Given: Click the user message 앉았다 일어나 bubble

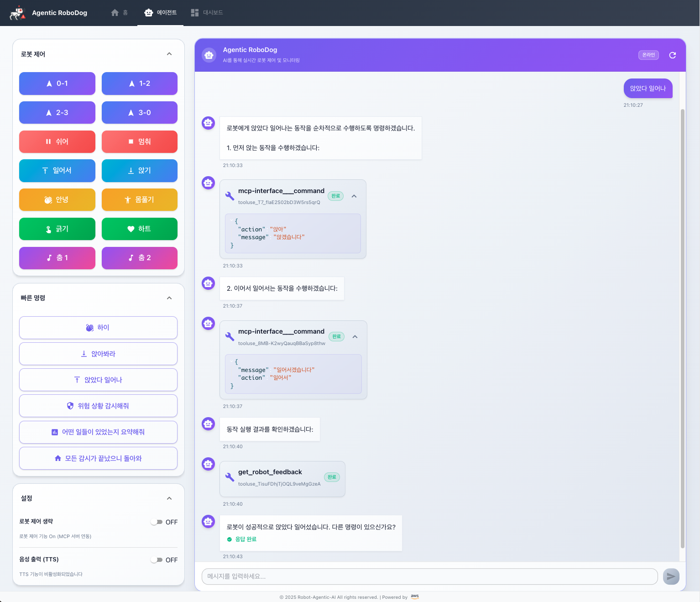Looking at the screenshot, I should [x=648, y=89].
